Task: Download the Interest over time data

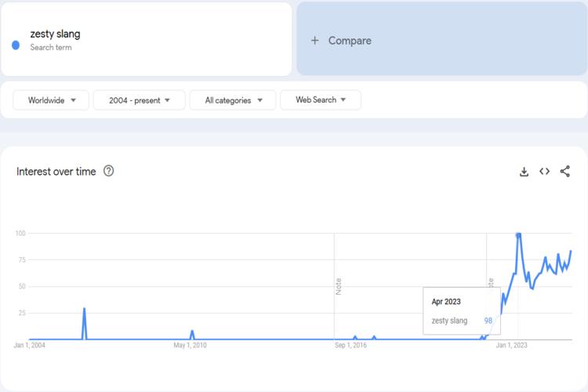Action: pyautogui.click(x=524, y=172)
